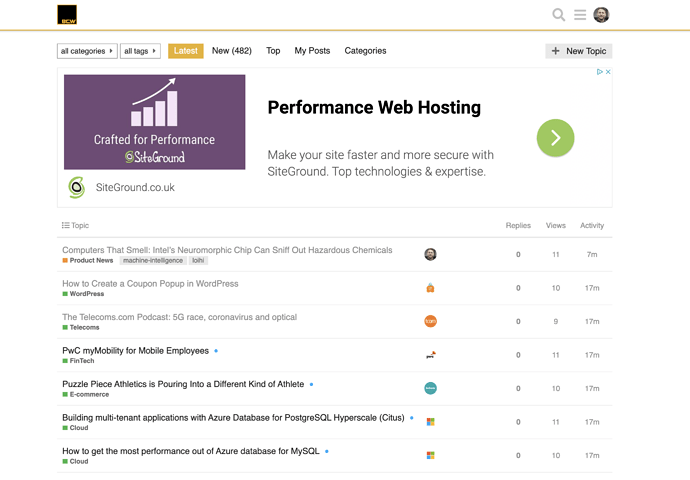Click the new-topic dot next to PwC myMobility
The width and height of the screenshot is (690, 480).
point(216,351)
